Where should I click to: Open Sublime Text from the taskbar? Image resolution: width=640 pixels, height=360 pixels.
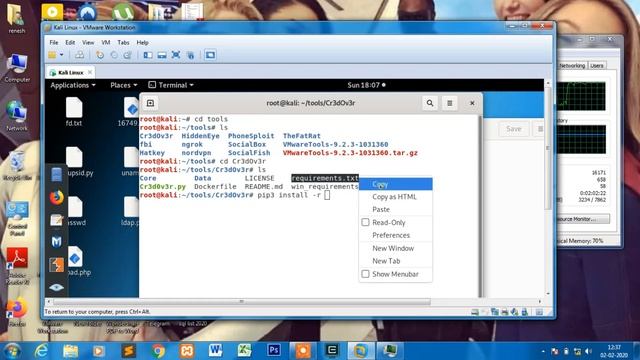point(129,351)
